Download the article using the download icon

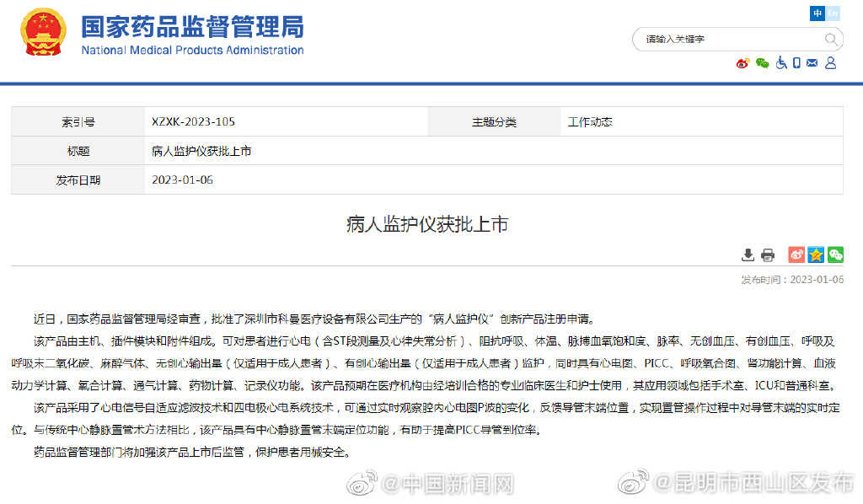748,254
